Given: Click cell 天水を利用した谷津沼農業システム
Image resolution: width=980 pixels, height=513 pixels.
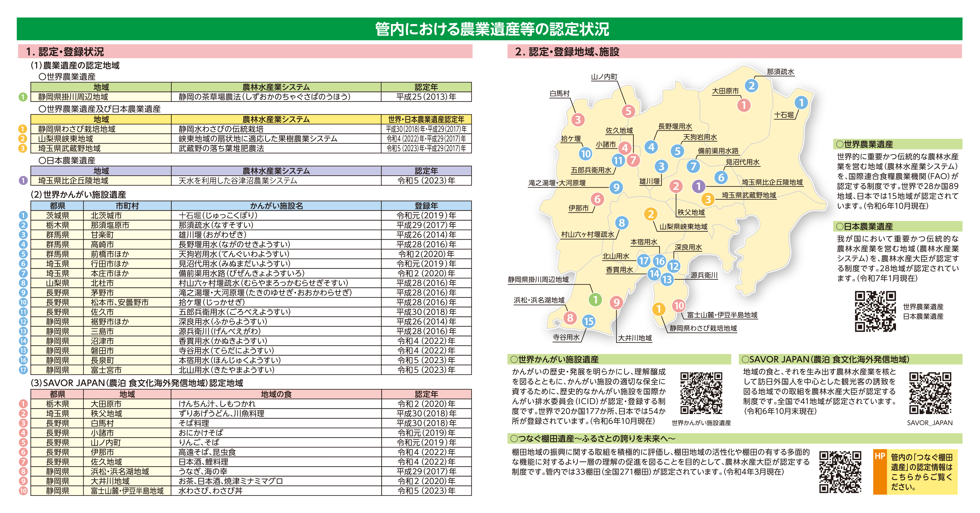Looking at the screenshot, I should click(276, 181).
